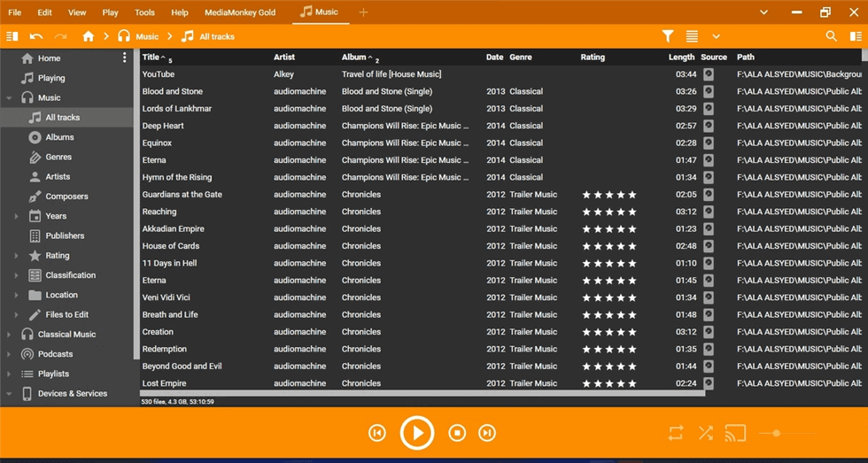Start playback with the Play button
The width and height of the screenshot is (868, 463).
(417, 433)
